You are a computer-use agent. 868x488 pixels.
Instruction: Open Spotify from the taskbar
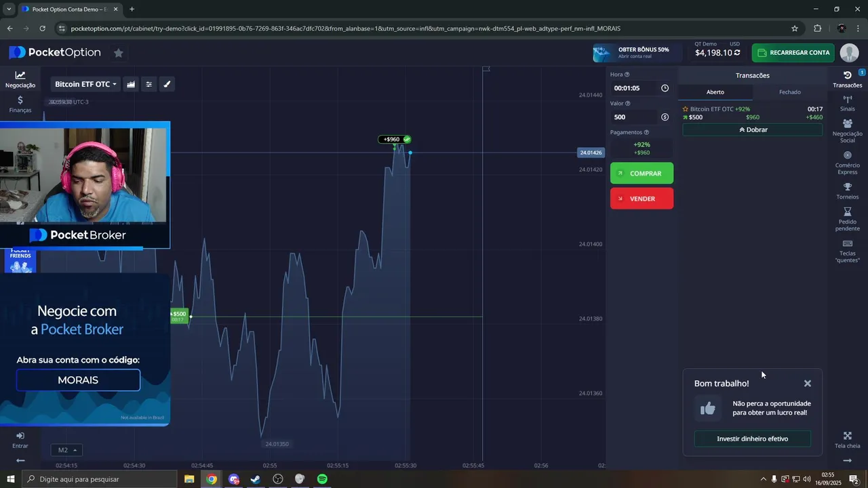[322, 479]
